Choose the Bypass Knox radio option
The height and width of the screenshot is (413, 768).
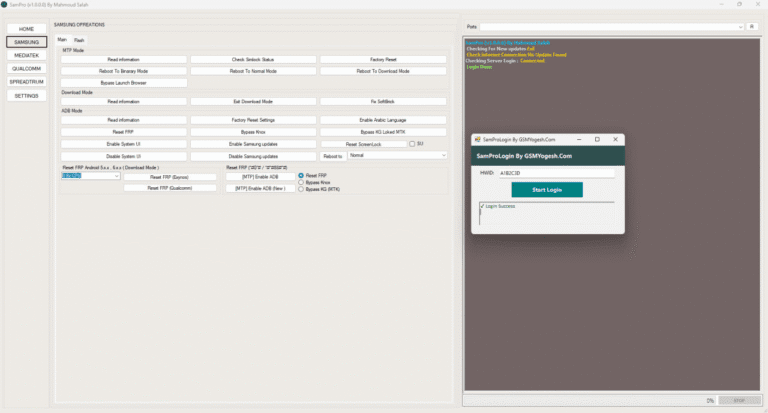(x=301, y=182)
